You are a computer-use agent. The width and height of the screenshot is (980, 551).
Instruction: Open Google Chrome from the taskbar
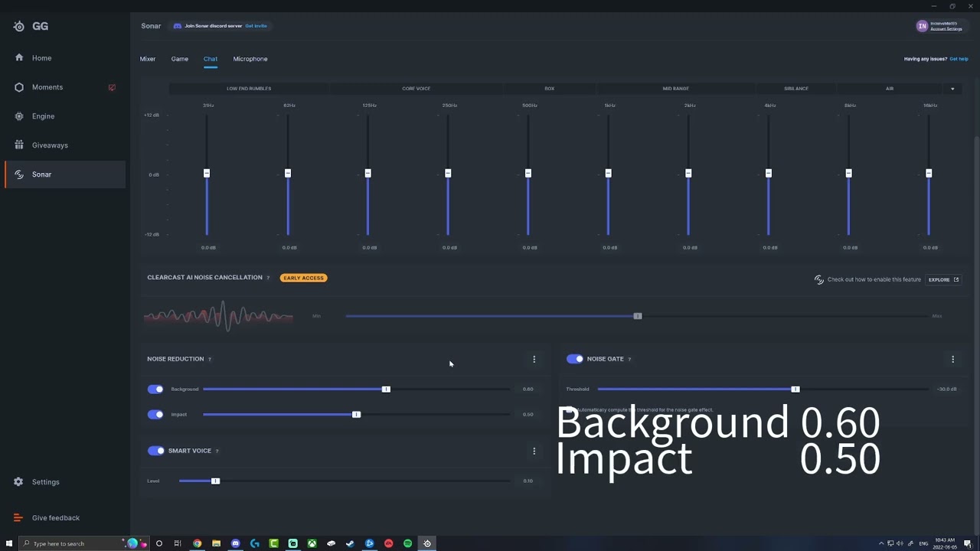pyautogui.click(x=197, y=543)
